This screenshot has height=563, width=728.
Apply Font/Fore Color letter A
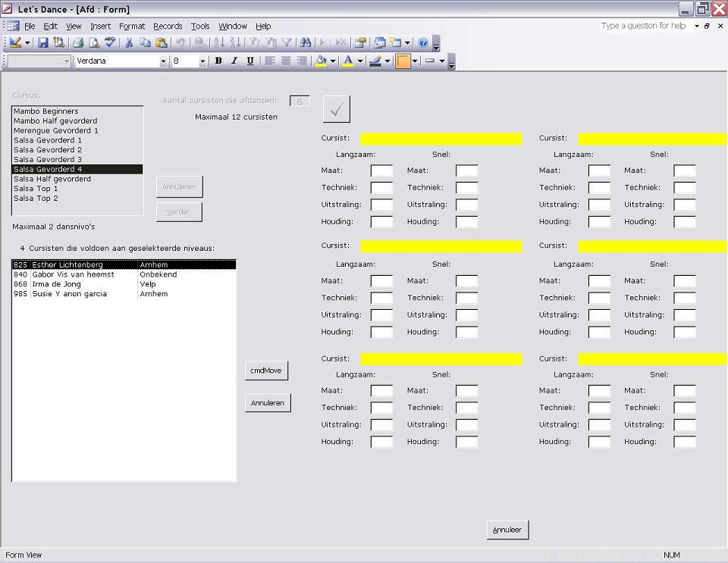pyautogui.click(x=348, y=61)
